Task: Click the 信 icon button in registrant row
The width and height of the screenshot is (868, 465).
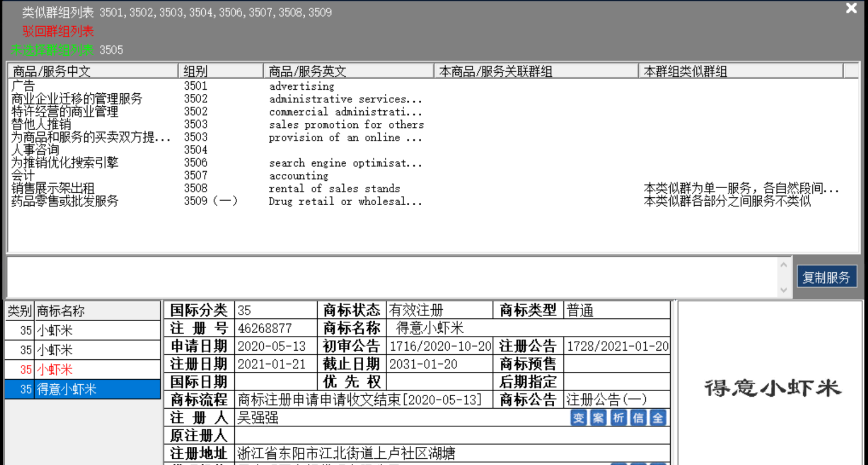Action: pos(638,418)
